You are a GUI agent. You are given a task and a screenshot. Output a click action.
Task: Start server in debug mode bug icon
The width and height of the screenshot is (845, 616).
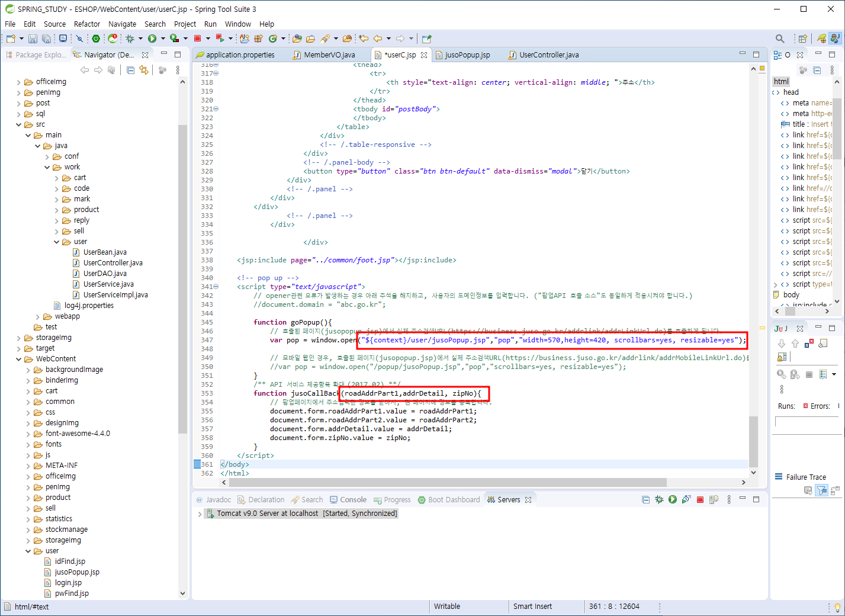point(659,499)
